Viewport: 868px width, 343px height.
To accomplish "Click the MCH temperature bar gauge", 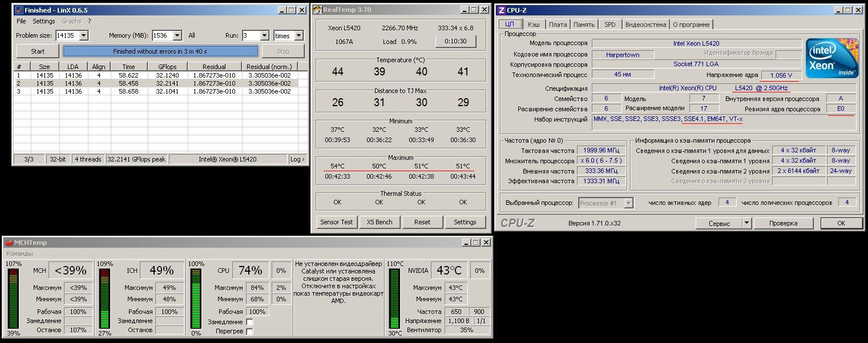I will click(12, 298).
